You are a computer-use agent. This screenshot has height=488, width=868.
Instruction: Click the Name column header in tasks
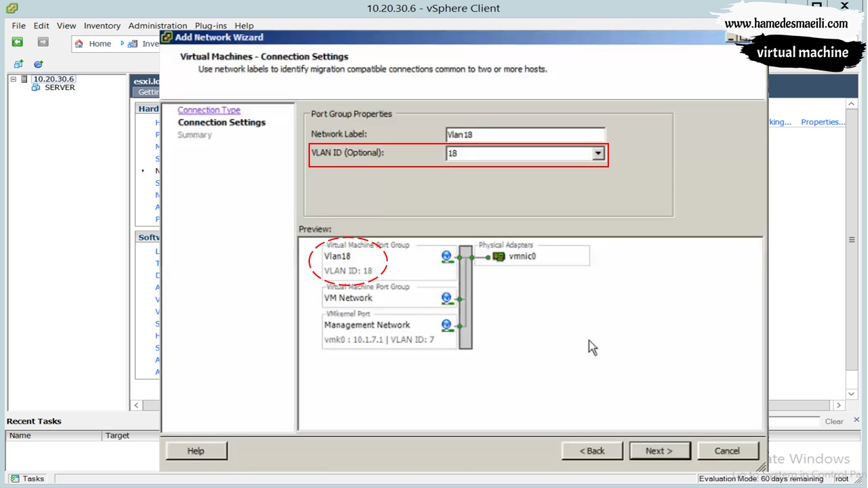[x=54, y=436]
